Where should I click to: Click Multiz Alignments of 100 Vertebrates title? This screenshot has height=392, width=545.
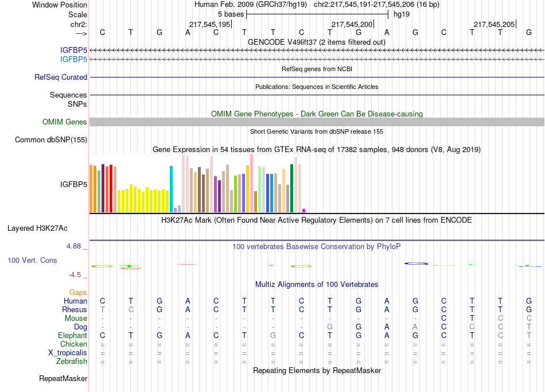(317, 285)
